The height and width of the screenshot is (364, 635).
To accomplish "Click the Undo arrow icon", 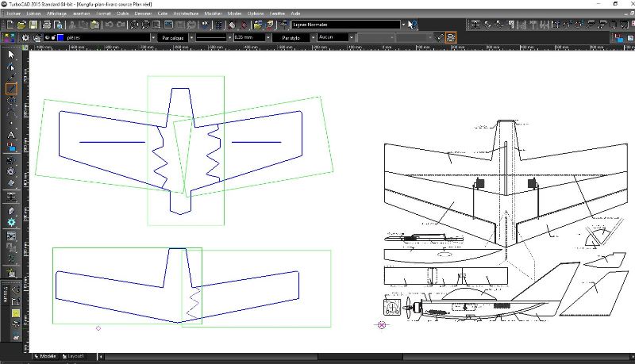I will pyautogui.click(x=109, y=25).
